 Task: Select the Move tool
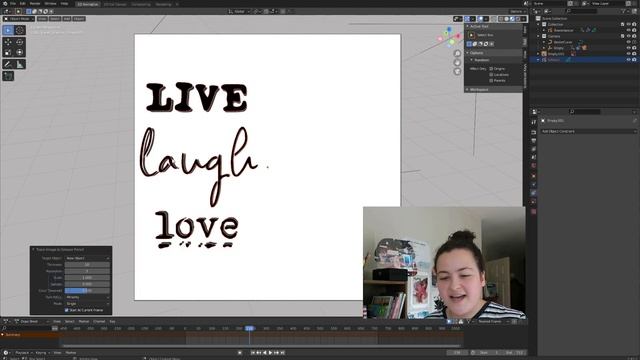point(8,42)
